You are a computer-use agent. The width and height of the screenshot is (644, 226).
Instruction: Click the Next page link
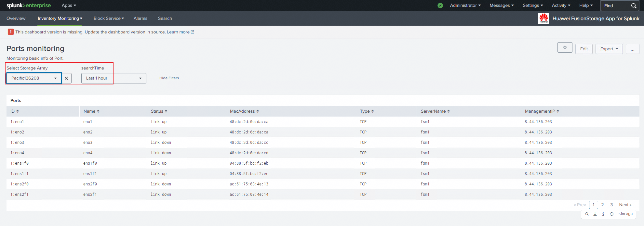(625, 205)
